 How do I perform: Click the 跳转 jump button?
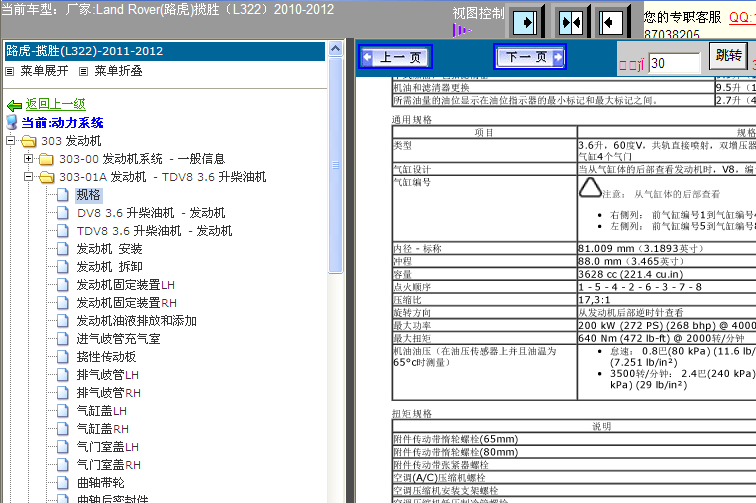point(728,55)
